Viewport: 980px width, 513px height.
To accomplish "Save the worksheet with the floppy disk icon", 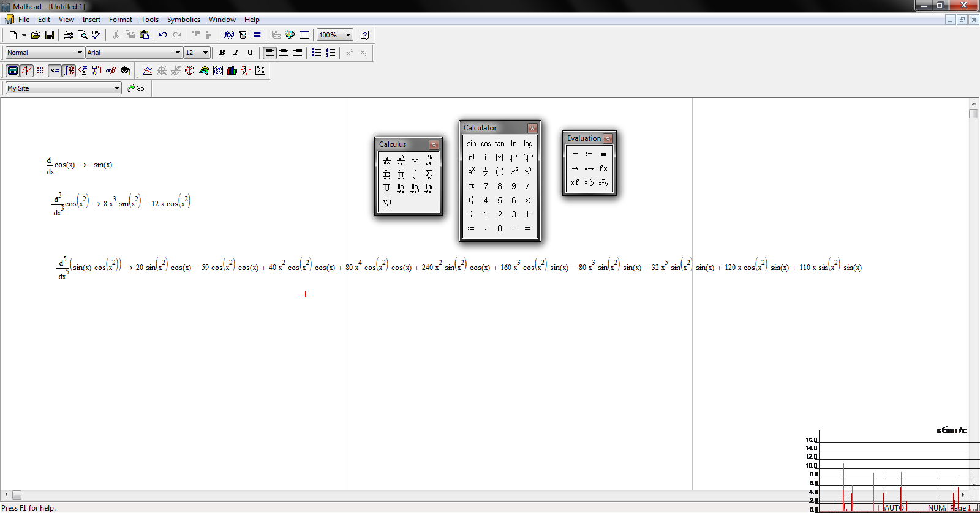I will coord(50,35).
